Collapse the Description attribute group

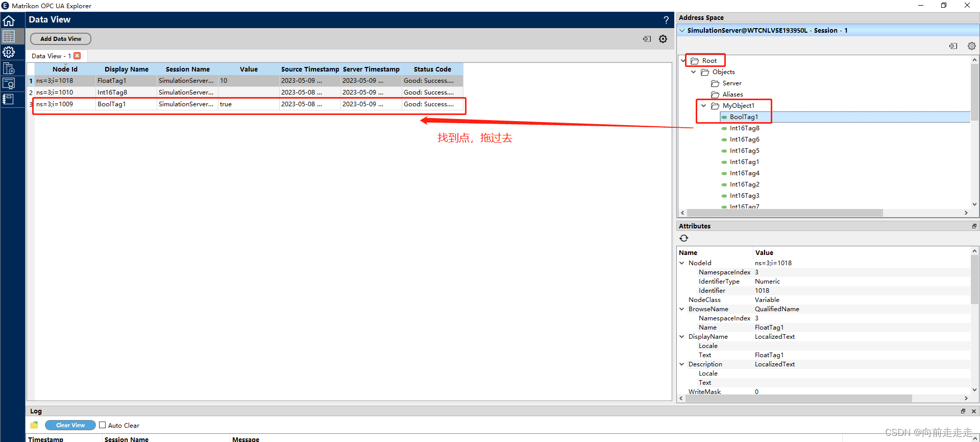pyautogui.click(x=682, y=364)
